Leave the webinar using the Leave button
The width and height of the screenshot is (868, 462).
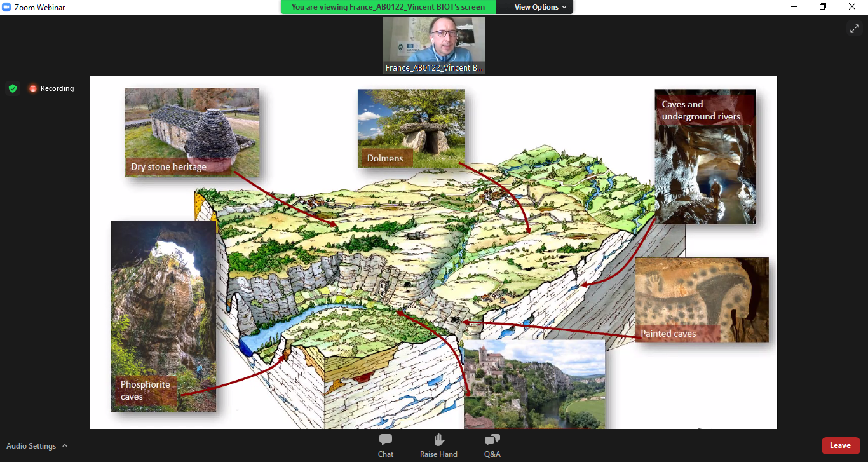point(840,445)
